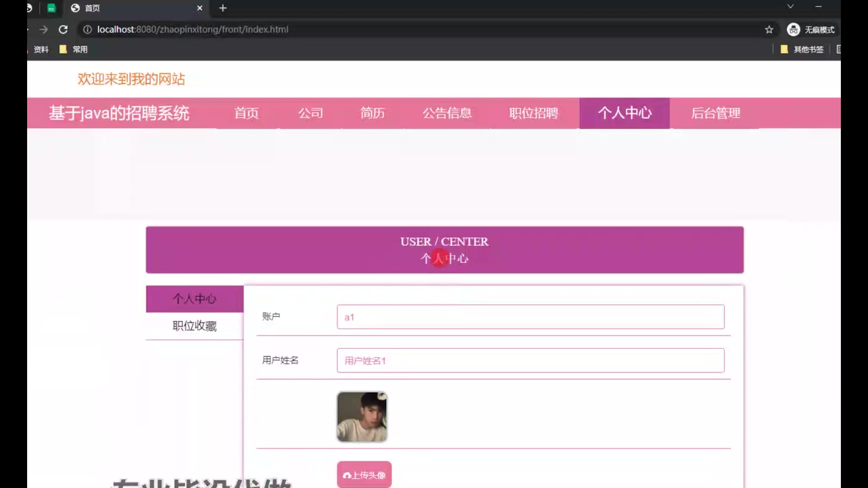Expand the tab search chevron
The height and width of the screenshot is (488, 868).
pos(790,6)
